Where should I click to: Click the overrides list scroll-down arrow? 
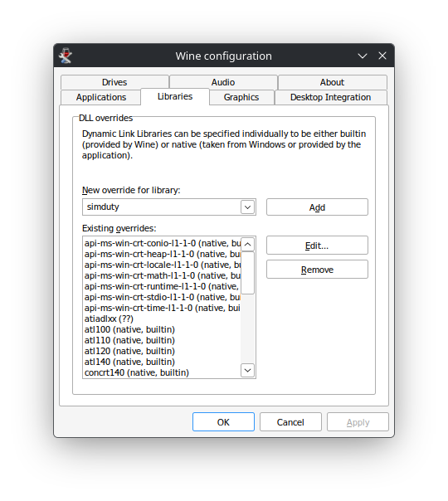248,370
